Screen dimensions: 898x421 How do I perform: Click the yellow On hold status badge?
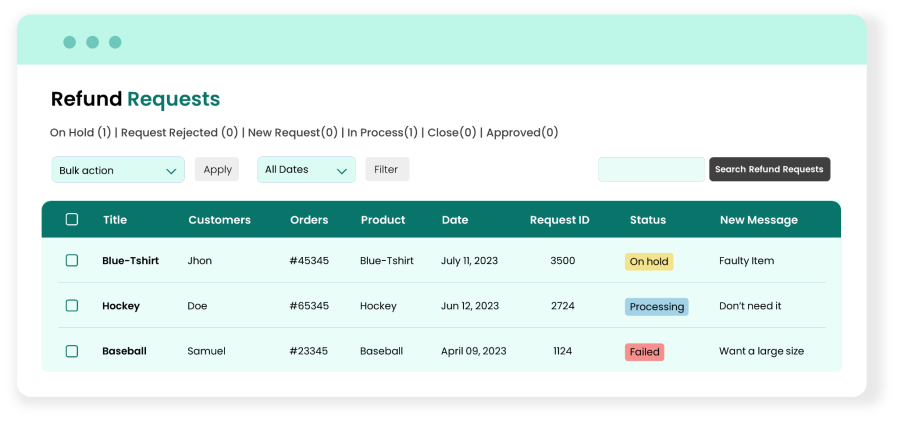tap(649, 262)
